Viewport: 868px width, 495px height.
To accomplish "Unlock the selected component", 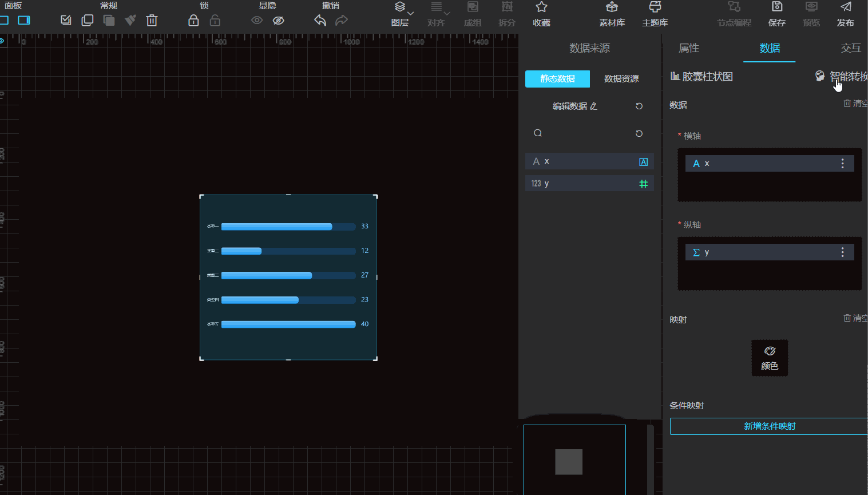I will tap(215, 21).
